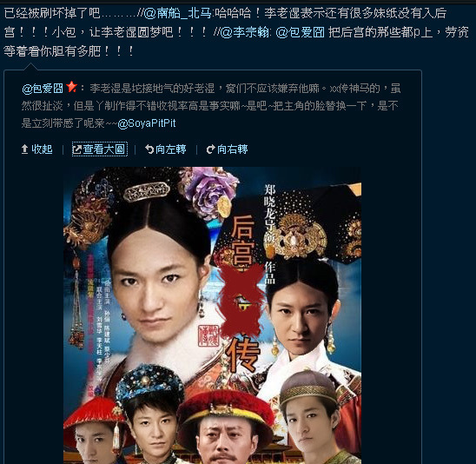Click the emperor's red hat in the poster
Screen dimensions: 476x464
pos(226,408)
